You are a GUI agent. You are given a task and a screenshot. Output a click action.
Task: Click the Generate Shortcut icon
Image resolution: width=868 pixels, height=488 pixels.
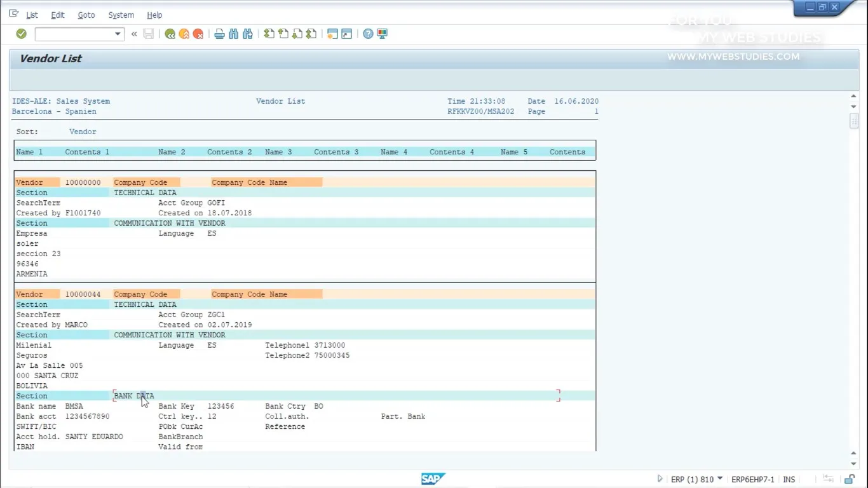pos(346,34)
